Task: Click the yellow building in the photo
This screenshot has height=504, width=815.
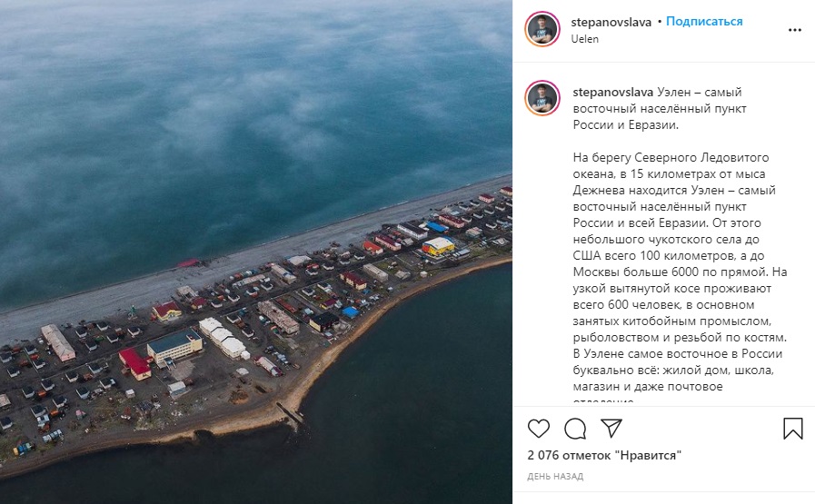Action: [x=438, y=246]
